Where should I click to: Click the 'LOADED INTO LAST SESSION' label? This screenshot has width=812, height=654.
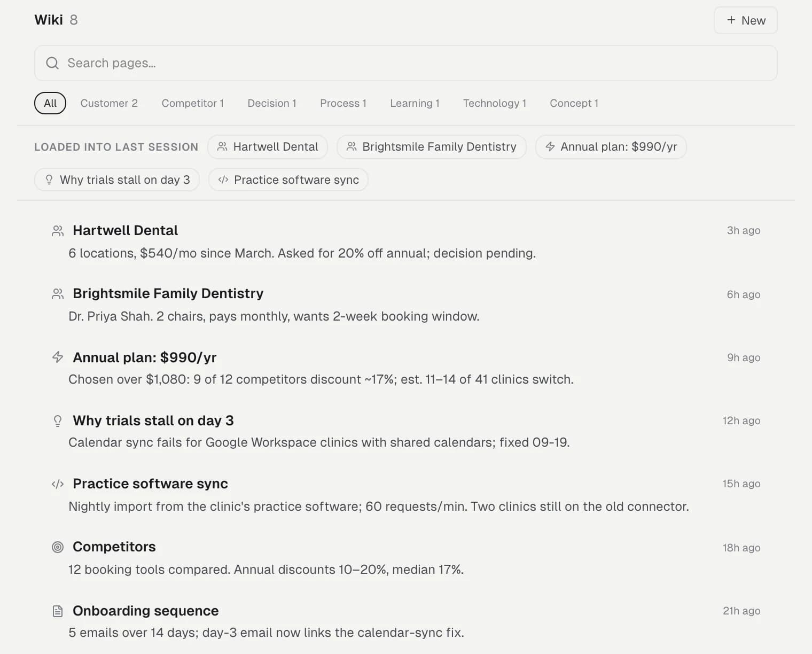click(x=116, y=147)
